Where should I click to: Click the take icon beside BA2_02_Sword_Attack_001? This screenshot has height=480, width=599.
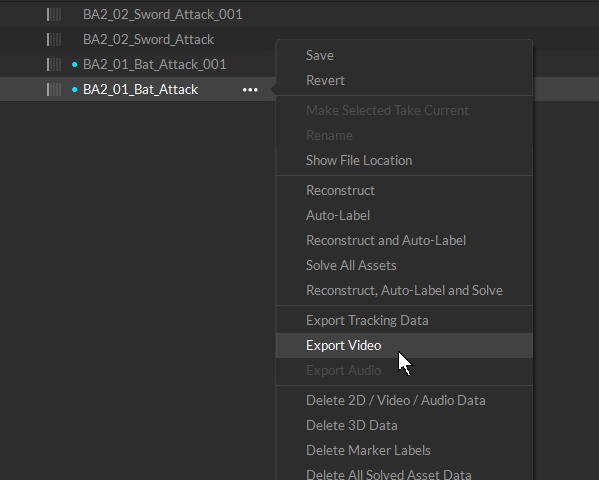[54, 15]
